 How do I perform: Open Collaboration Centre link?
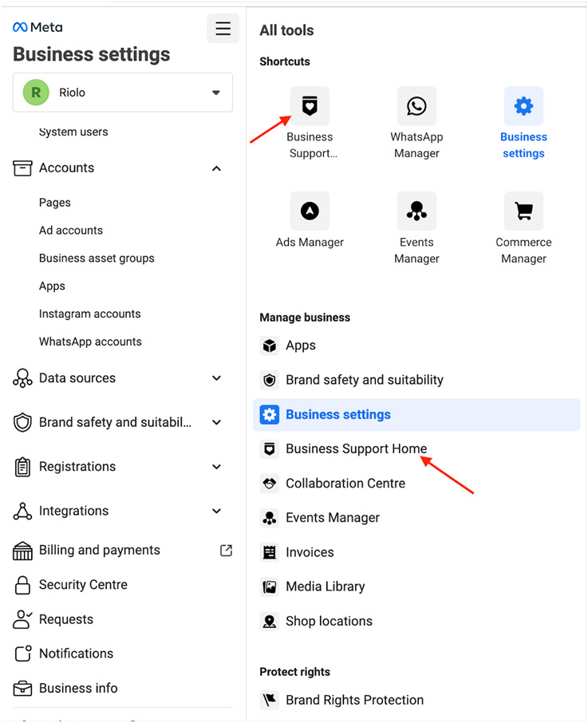coord(345,484)
